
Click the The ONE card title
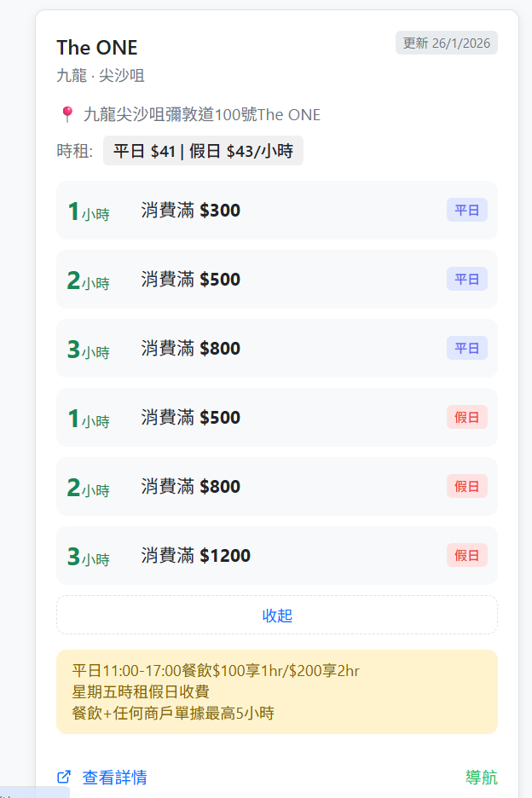(x=97, y=48)
